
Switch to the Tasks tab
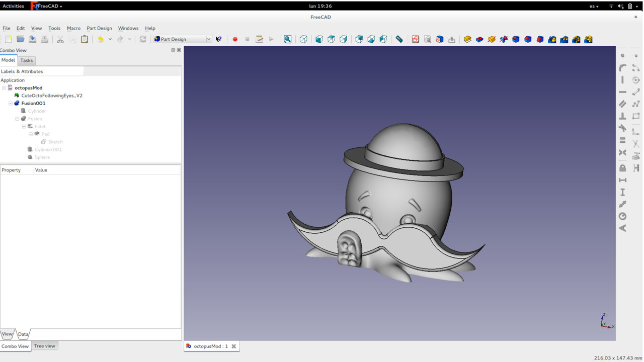tap(27, 60)
